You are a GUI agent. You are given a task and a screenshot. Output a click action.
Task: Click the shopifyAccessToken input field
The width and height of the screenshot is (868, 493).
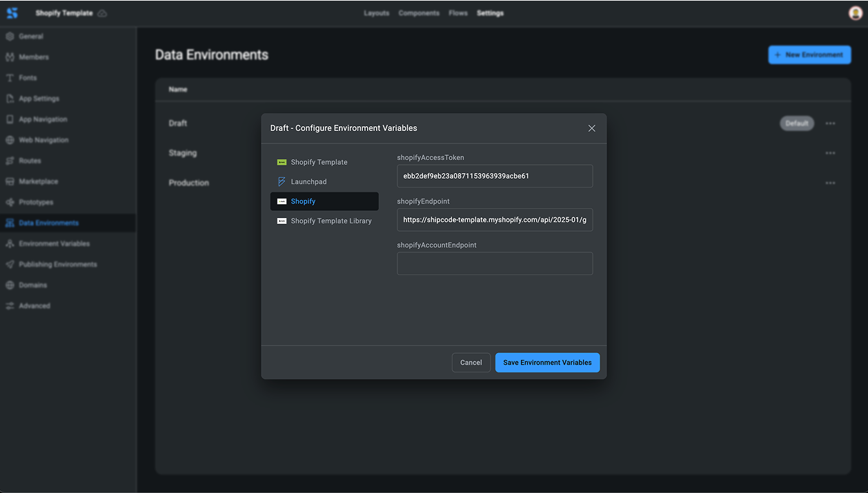(x=495, y=176)
